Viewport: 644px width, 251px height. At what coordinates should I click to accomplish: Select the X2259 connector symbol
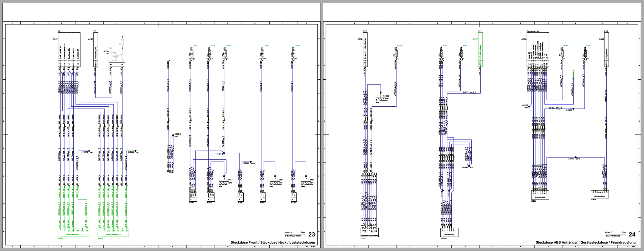point(294,197)
